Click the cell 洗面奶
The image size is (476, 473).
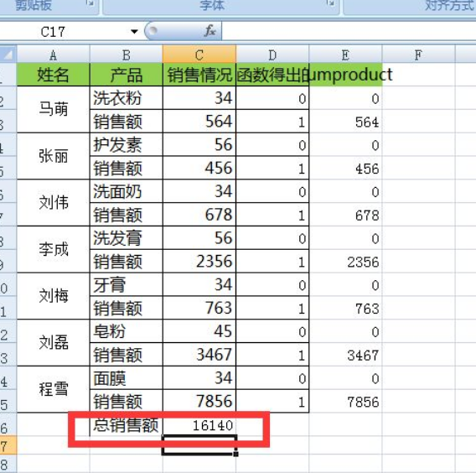(x=127, y=191)
